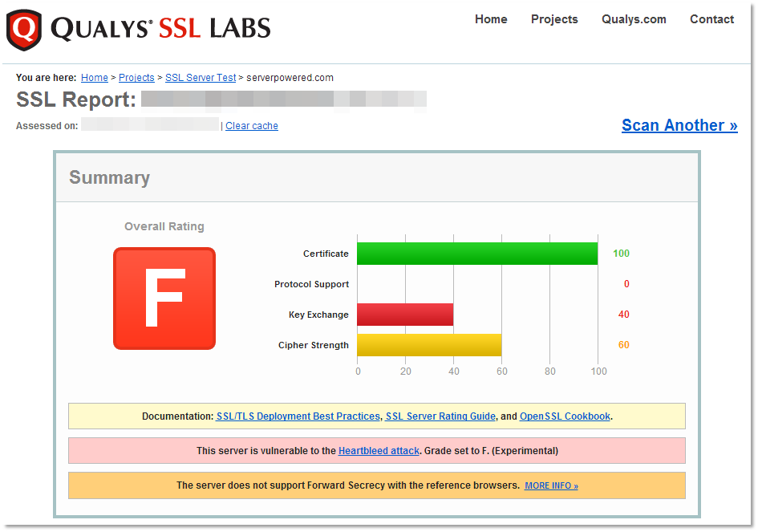Click the Overall Rating label
The image size is (758, 532).
coord(164,226)
